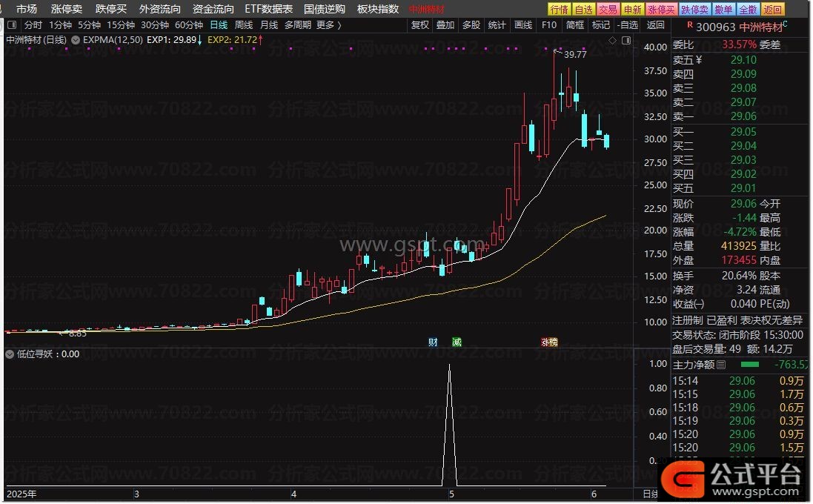Click the orange 返回 button at top
The height and width of the screenshot is (504, 813).
772,10
